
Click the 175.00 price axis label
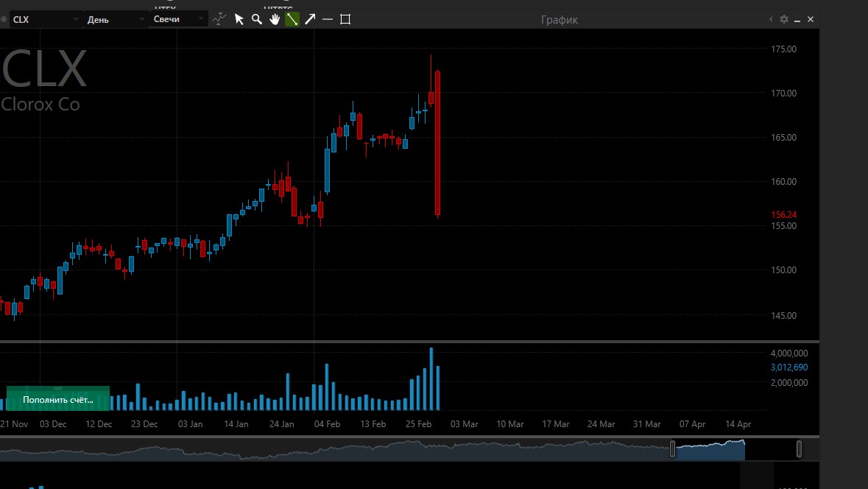(784, 49)
